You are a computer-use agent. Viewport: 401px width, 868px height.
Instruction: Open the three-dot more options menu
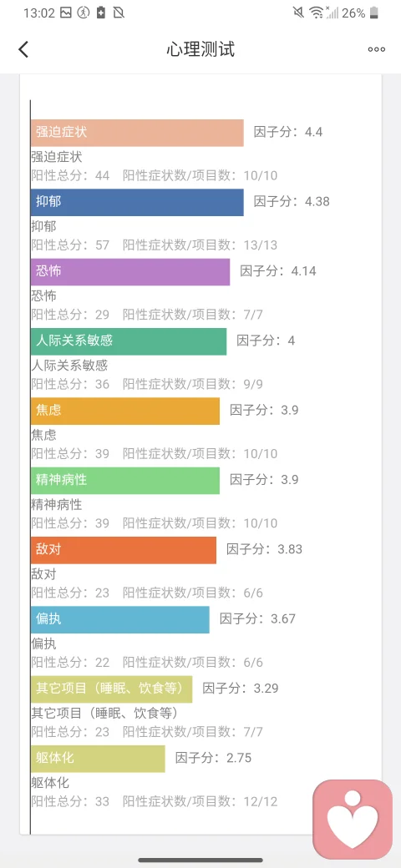coord(377,49)
